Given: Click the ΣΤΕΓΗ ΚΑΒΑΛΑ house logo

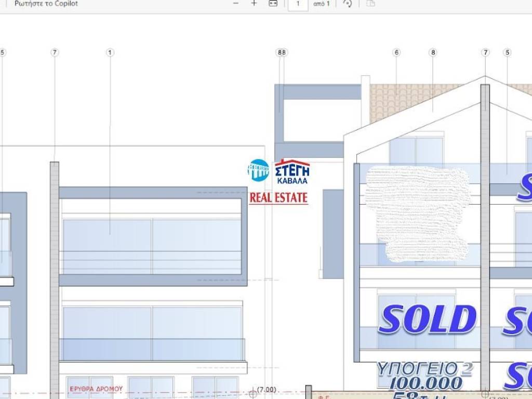Looking at the screenshot, I should (x=292, y=172).
